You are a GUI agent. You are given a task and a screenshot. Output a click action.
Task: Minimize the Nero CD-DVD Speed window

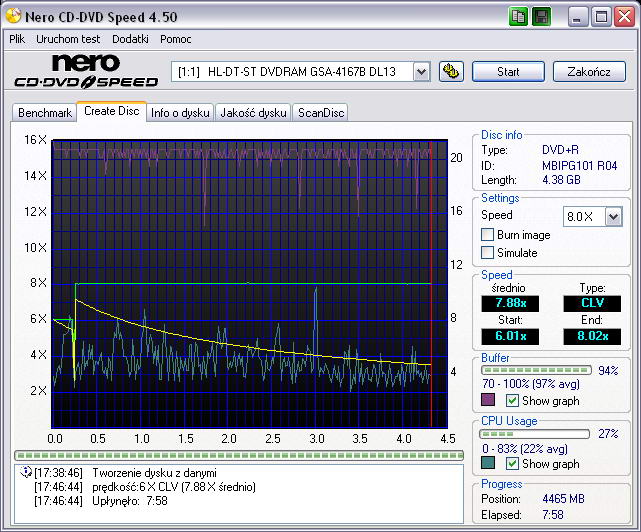tap(579, 17)
